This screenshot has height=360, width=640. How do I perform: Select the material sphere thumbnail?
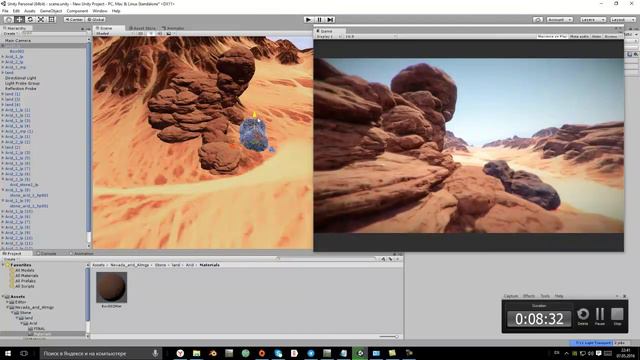click(x=111, y=287)
